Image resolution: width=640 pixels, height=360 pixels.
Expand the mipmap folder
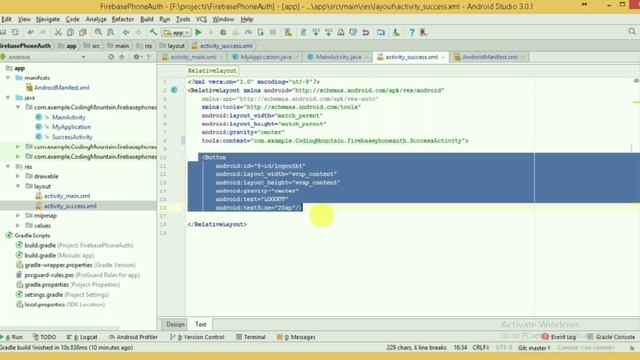pos(18,216)
